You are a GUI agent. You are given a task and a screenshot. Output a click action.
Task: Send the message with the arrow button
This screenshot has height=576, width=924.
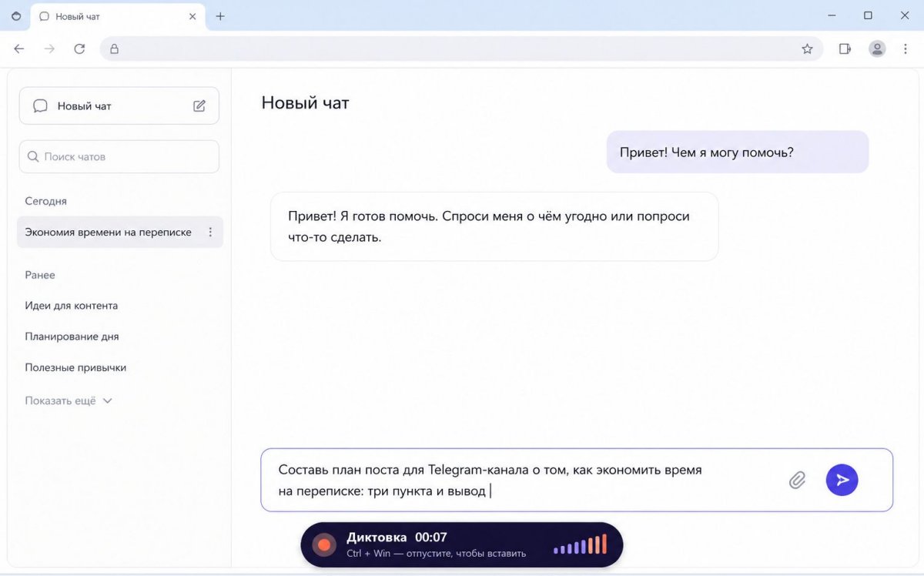[842, 480]
